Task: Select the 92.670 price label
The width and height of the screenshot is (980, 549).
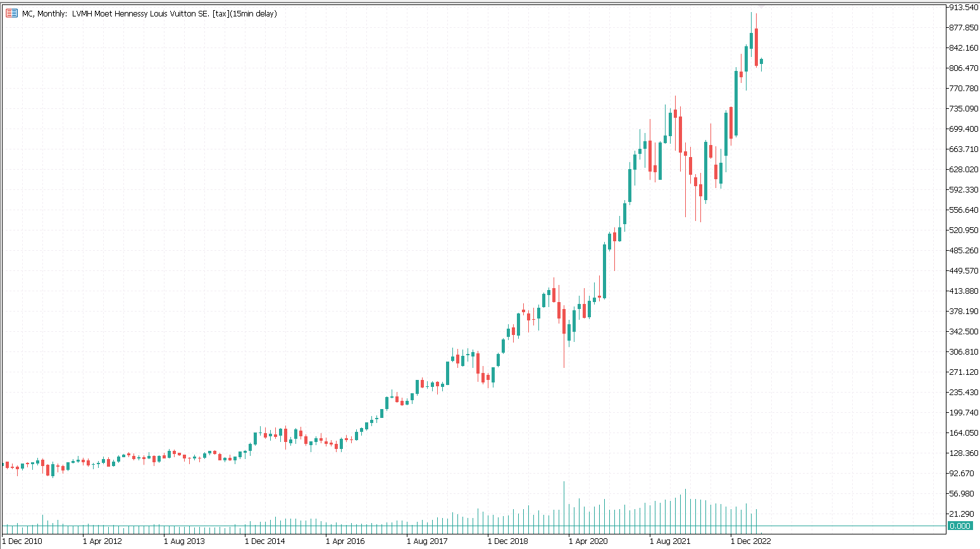Action: (x=962, y=473)
